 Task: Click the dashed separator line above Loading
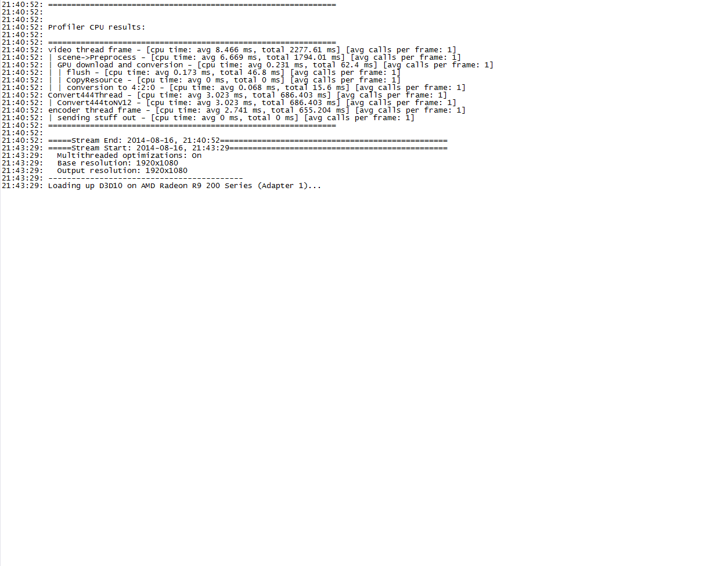tap(145, 178)
